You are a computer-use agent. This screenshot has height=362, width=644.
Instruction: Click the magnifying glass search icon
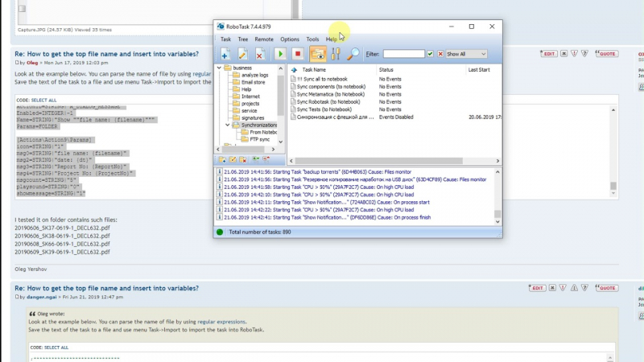353,54
